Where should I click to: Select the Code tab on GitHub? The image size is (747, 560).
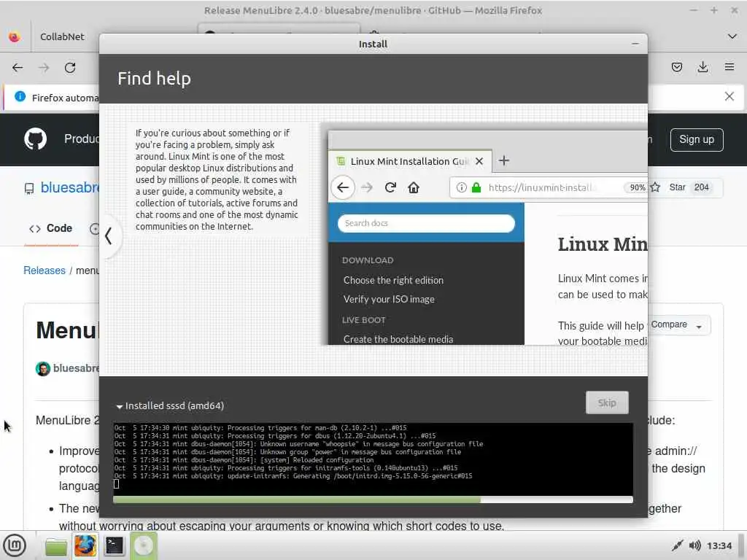(51, 228)
